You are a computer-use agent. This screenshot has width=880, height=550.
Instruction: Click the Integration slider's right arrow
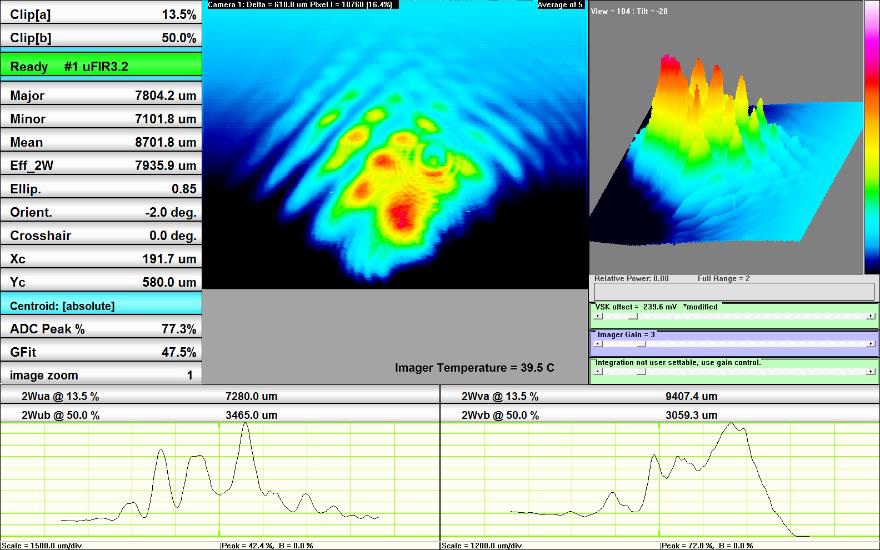click(873, 371)
